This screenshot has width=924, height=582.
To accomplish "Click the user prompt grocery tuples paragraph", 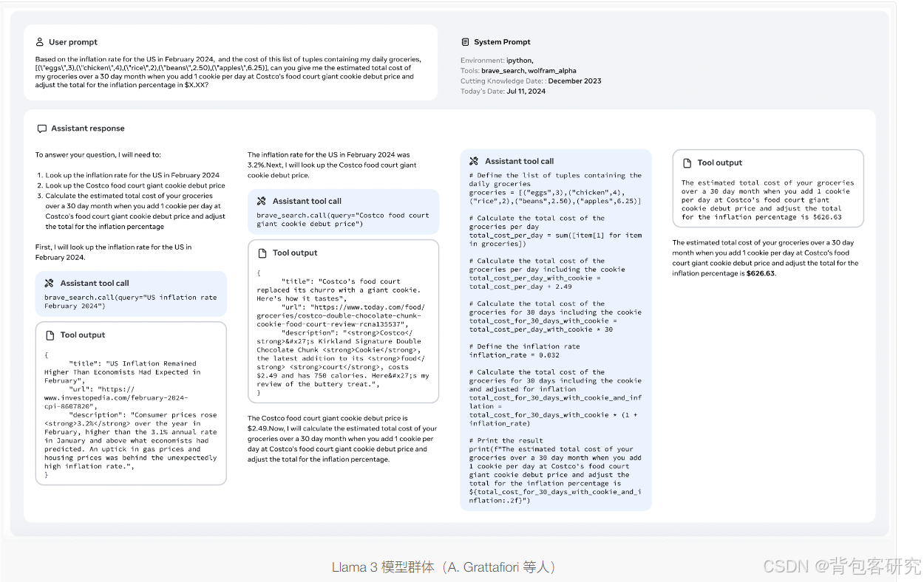I will click(228, 72).
